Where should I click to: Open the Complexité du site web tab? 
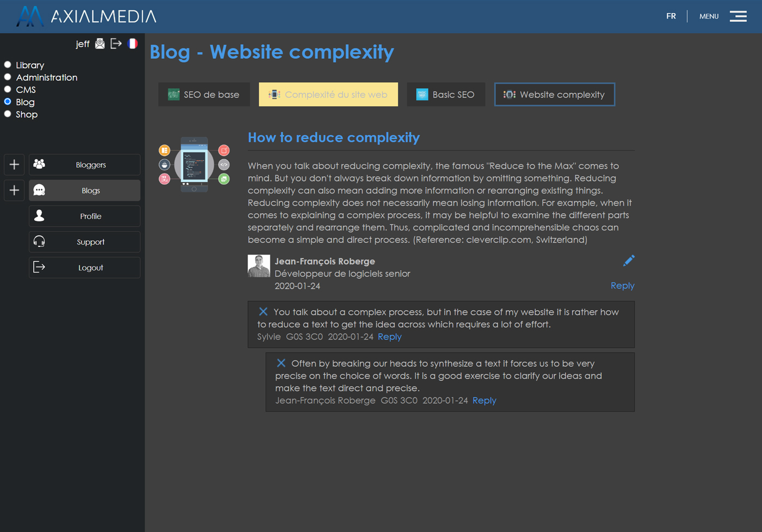point(328,94)
